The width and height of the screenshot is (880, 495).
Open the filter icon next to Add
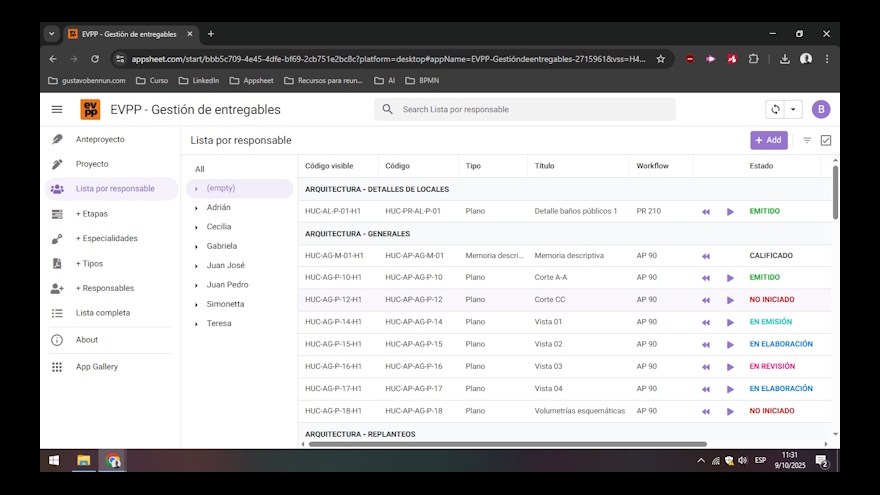coord(807,141)
